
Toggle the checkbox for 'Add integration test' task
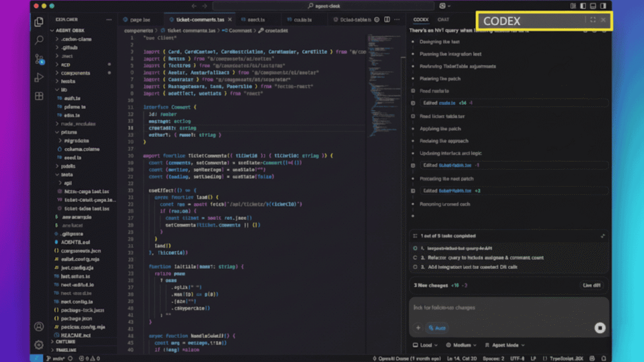415,267
